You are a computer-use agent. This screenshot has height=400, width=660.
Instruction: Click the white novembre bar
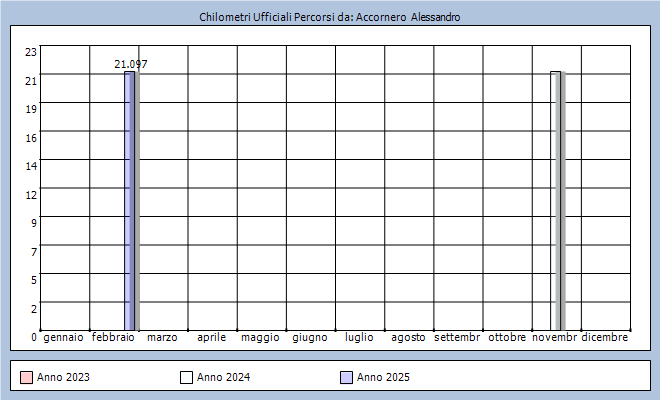click(555, 200)
